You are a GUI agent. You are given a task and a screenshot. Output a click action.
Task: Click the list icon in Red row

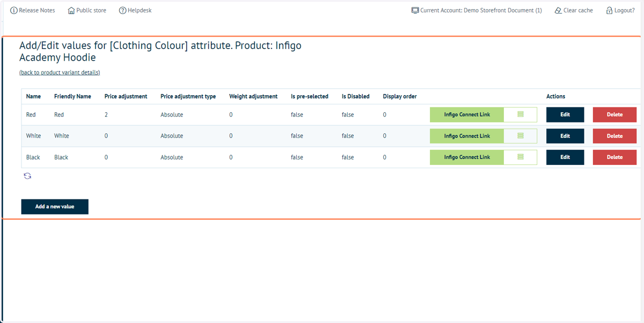(x=520, y=114)
